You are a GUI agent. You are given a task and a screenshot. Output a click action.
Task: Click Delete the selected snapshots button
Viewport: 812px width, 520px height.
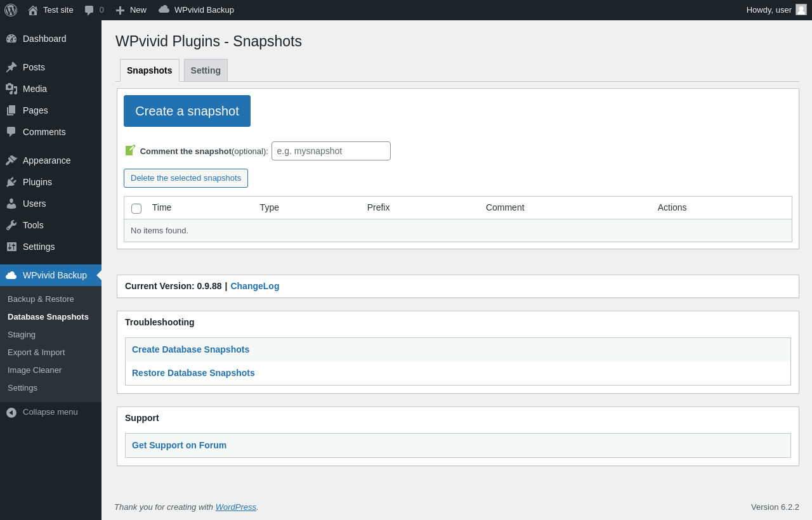click(186, 178)
